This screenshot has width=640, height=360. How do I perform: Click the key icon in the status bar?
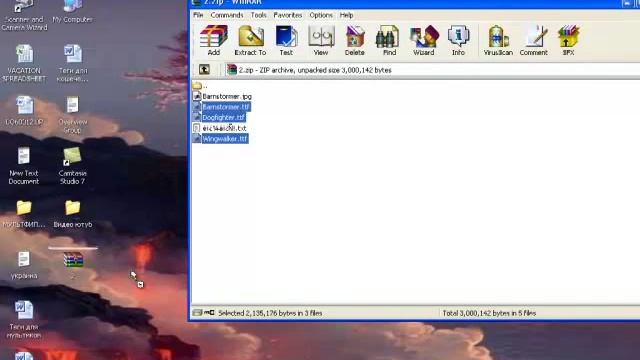(209, 313)
